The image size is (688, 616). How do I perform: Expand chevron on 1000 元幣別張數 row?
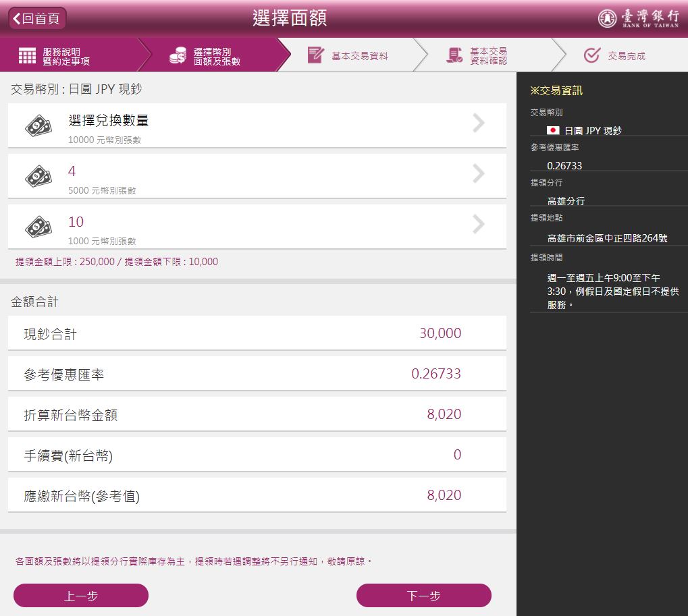479,224
